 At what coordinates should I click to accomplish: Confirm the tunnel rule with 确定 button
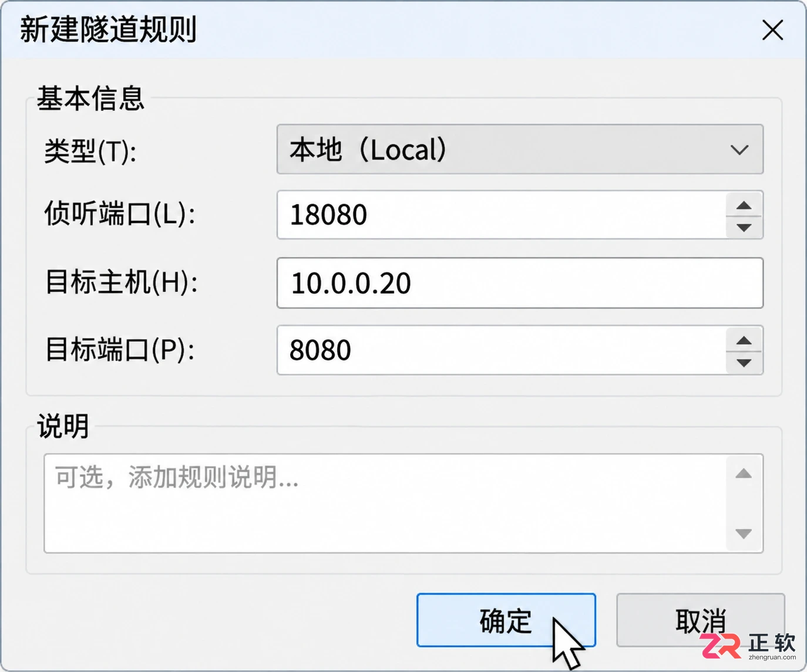(506, 620)
